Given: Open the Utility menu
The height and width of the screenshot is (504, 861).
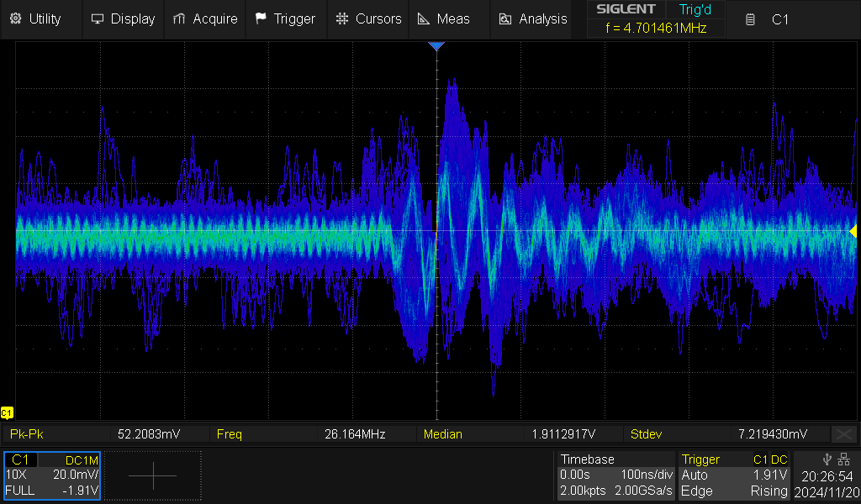Looking at the screenshot, I should [x=35, y=18].
